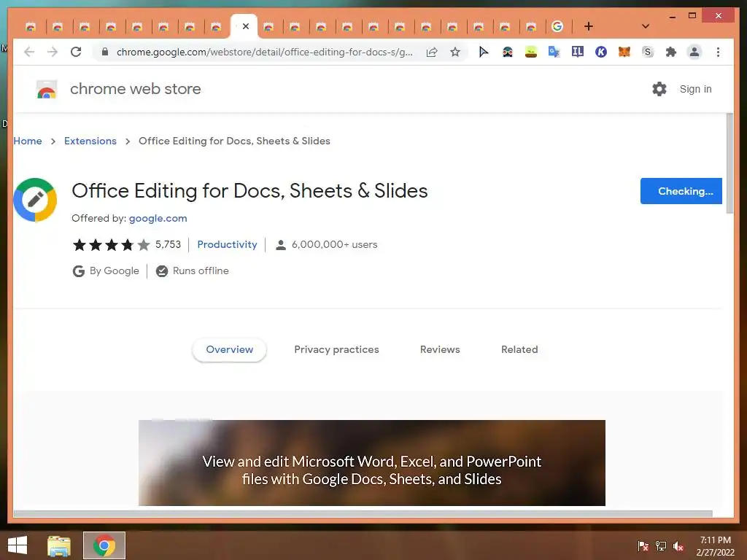
Task: Open the Google Translate extension
Action: point(554,52)
